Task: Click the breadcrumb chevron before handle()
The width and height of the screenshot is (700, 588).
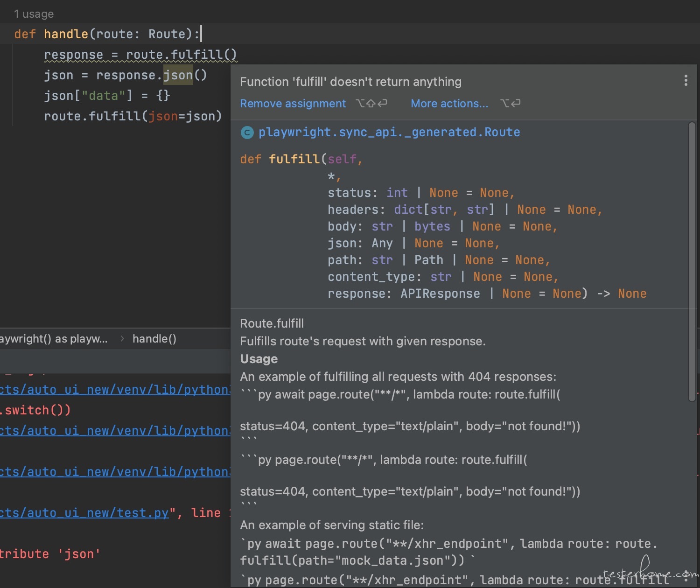Action: (x=122, y=339)
